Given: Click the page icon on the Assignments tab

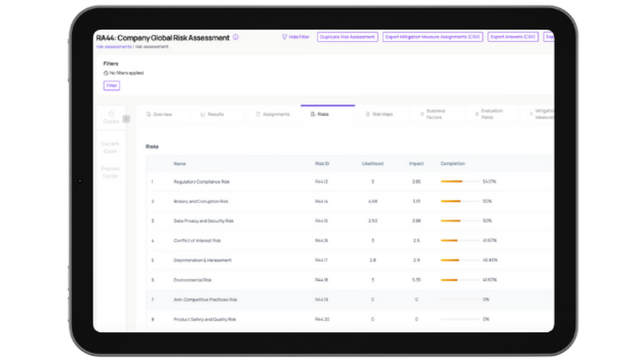Looking at the screenshot, I should tap(258, 114).
